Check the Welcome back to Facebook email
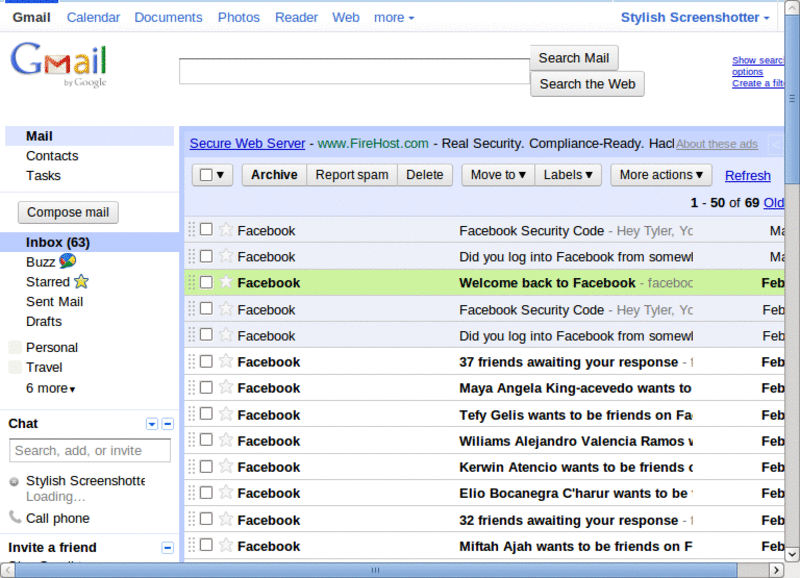Screen dimensions: 800x578 (206, 282)
